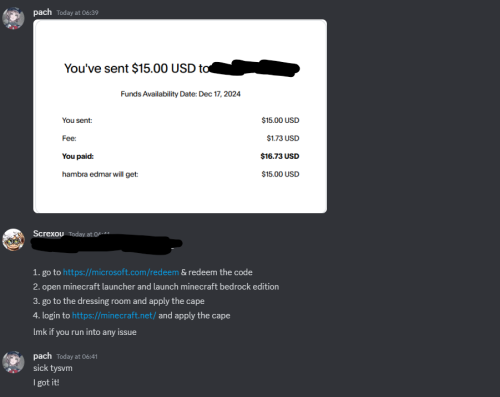Open pach's avatar beside the 06:41 message
Screen dimensions: 500x397
coord(13,362)
